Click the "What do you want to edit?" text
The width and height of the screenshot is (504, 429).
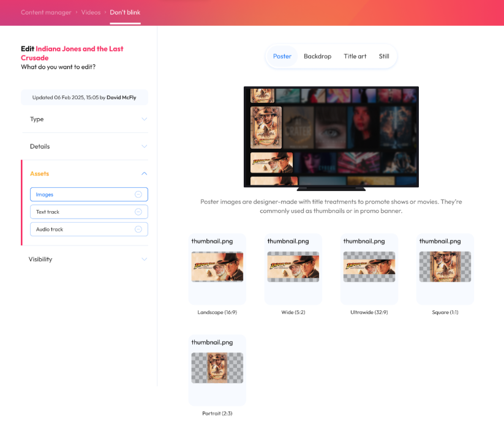click(58, 67)
